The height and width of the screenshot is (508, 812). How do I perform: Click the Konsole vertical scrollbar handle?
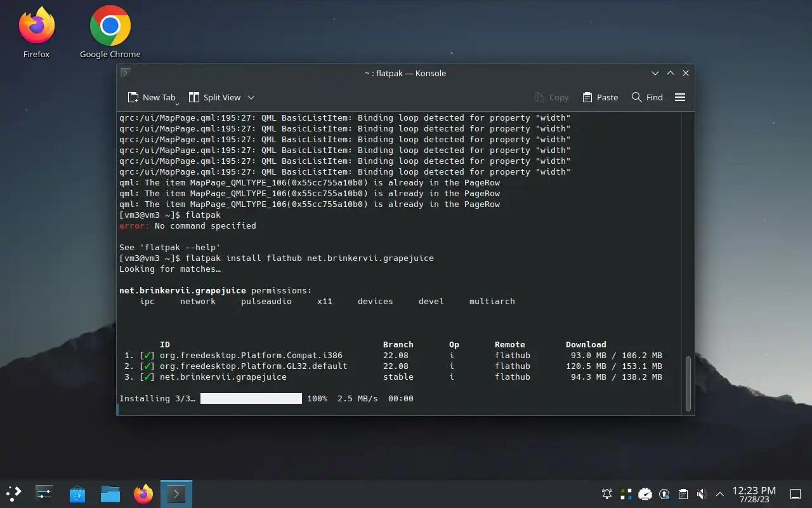(x=688, y=384)
